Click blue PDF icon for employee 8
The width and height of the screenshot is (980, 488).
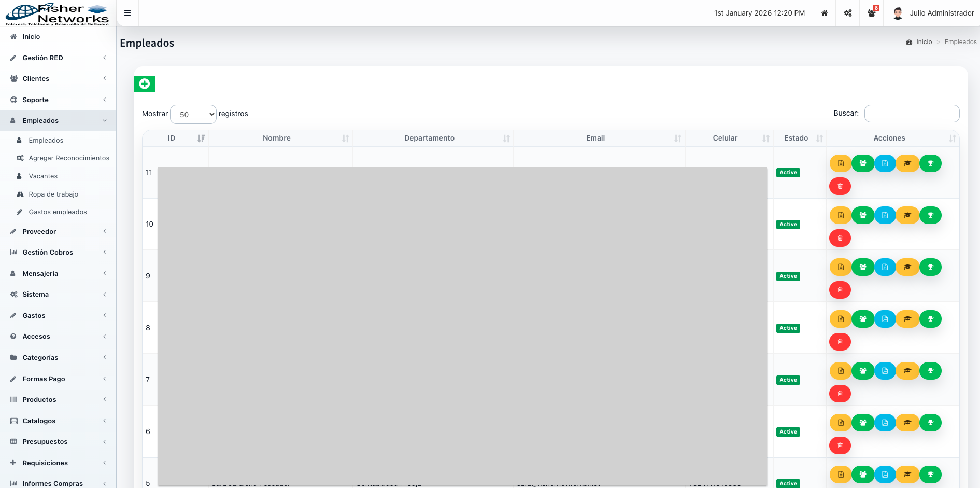point(885,319)
